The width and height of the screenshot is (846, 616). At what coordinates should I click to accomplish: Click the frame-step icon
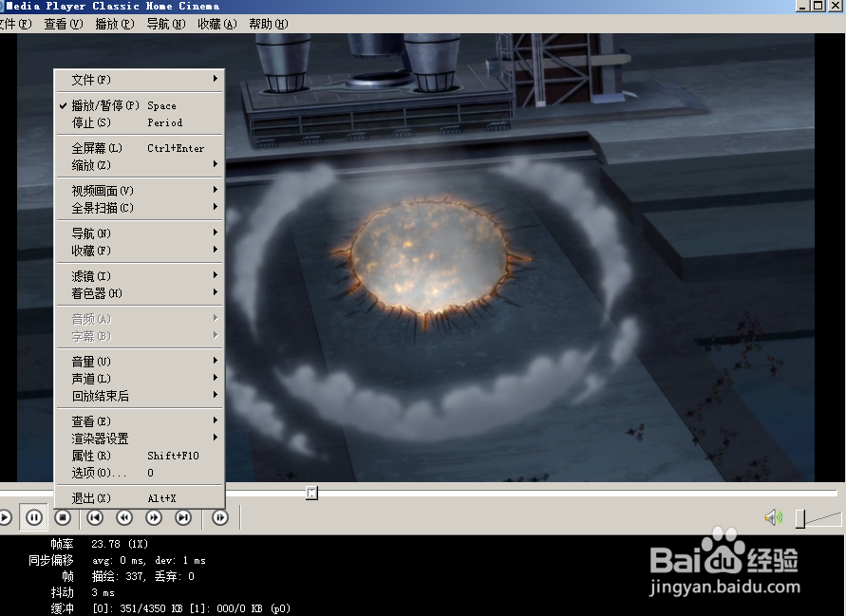pyautogui.click(x=220, y=518)
